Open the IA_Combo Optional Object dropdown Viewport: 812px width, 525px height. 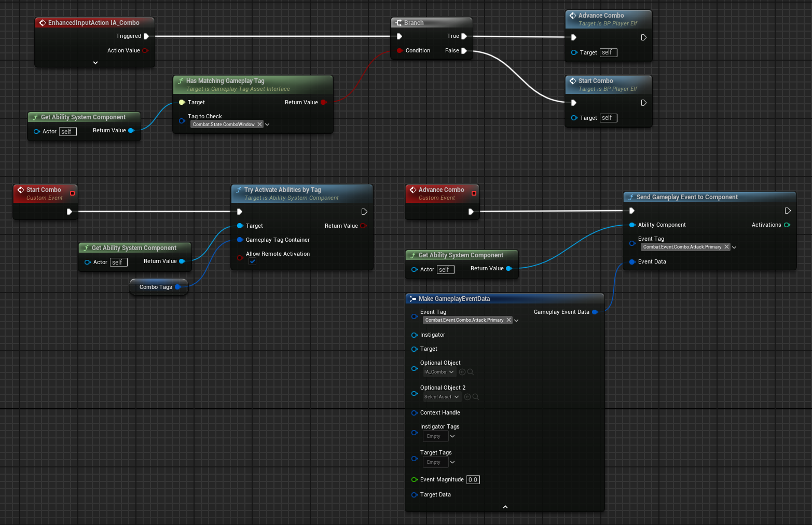[439, 372]
